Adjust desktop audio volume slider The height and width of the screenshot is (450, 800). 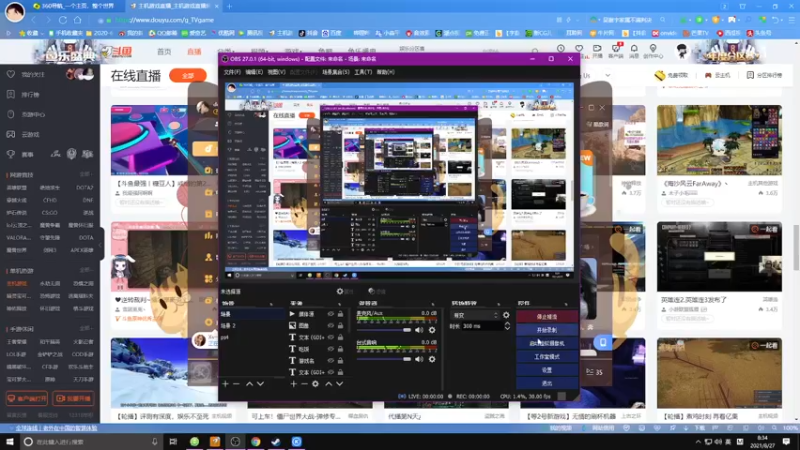pos(384,359)
